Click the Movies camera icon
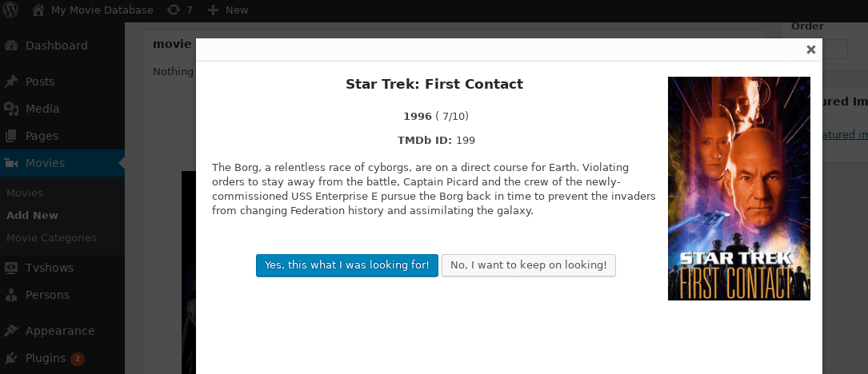Viewport: 868px width, 374px height. pos(11,163)
